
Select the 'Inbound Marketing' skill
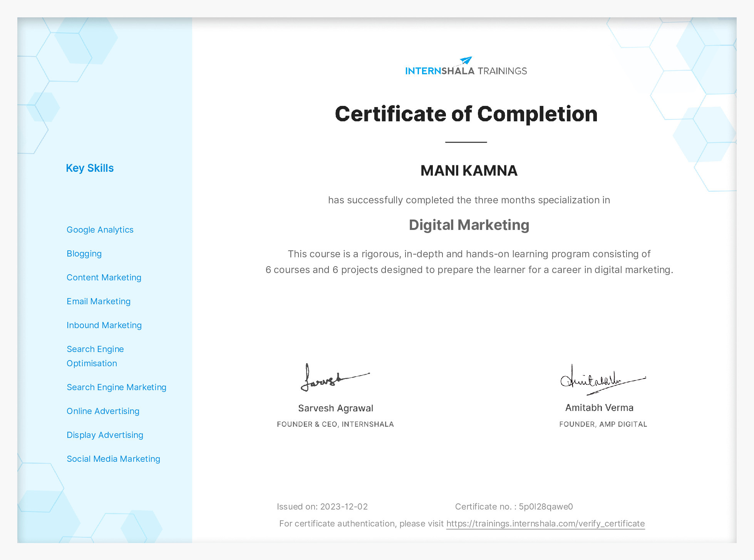pos(104,325)
